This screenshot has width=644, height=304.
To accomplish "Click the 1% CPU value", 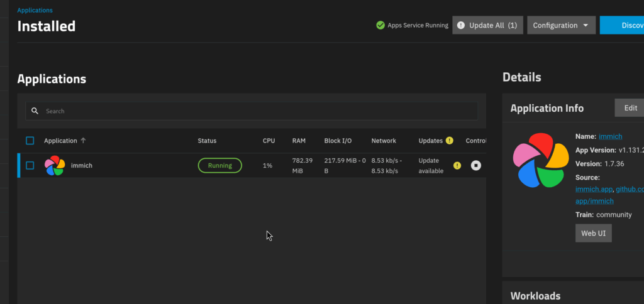I will (267, 166).
